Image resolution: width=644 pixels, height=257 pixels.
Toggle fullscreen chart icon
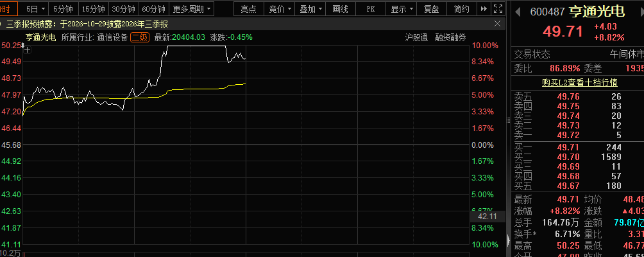(498, 9)
